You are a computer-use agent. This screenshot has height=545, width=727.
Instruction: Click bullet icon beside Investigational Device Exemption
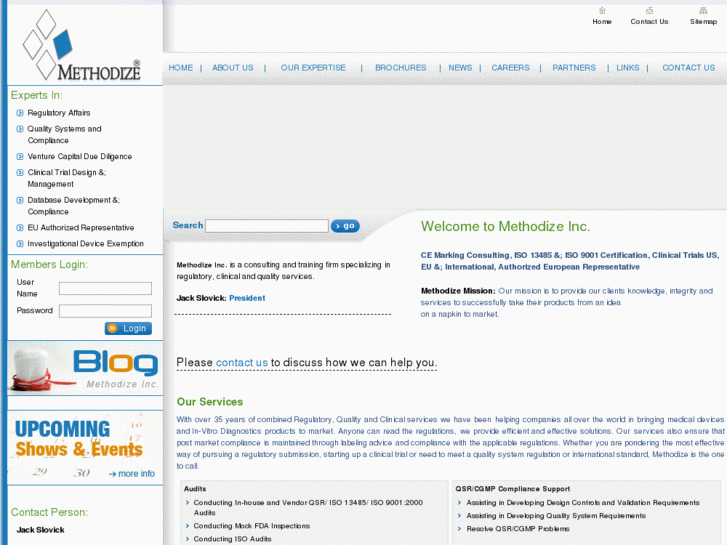click(20, 244)
